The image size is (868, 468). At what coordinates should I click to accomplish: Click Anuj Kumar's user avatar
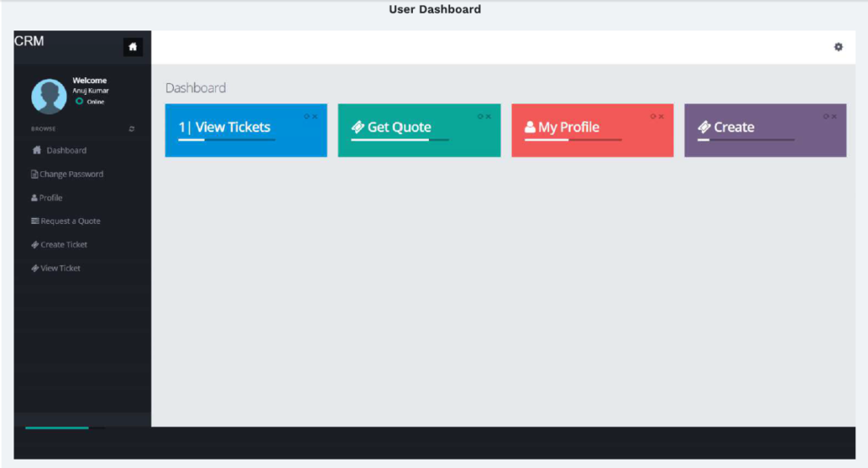48,96
